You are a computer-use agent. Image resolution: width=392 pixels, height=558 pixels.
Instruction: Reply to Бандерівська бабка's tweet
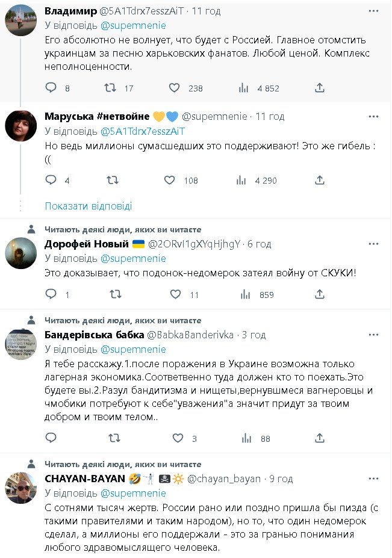51,439
